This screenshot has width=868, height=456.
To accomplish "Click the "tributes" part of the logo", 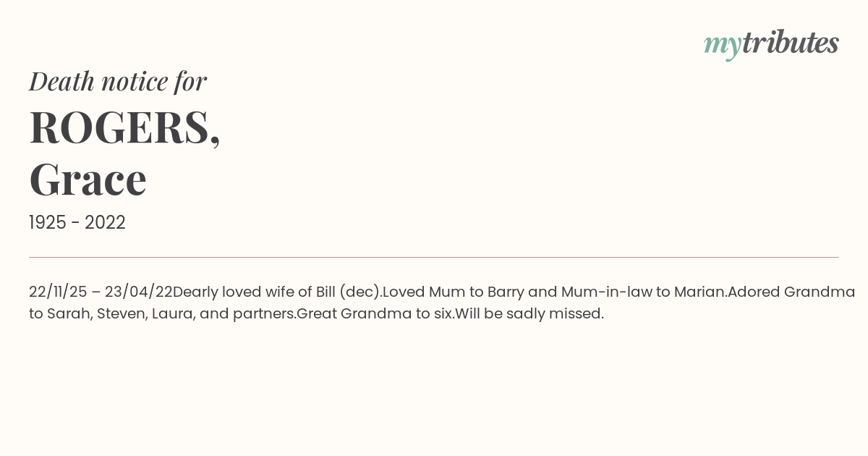I will click(791, 42).
